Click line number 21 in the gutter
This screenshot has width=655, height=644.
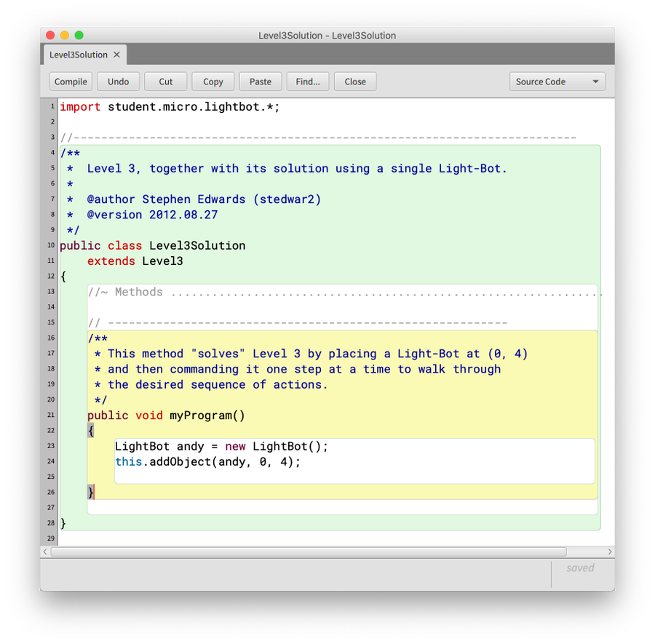click(51, 416)
